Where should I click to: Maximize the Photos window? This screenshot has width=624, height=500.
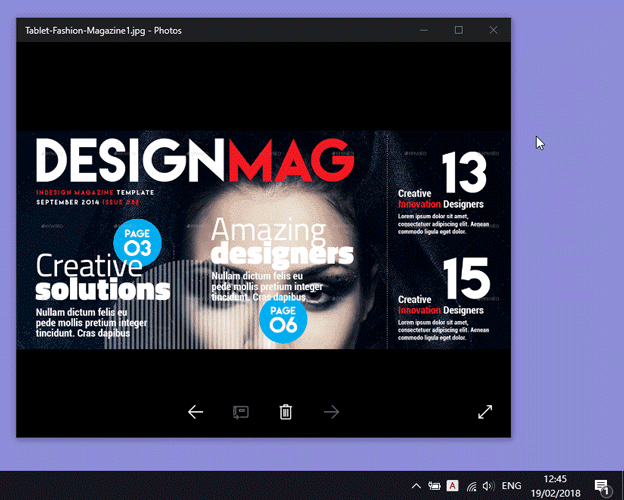tap(458, 30)
